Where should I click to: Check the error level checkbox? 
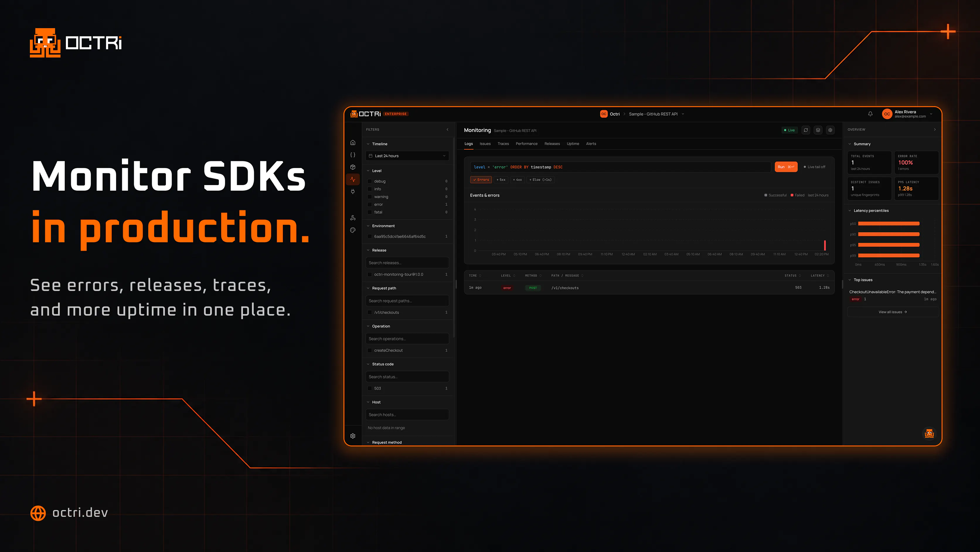[369, 204]
